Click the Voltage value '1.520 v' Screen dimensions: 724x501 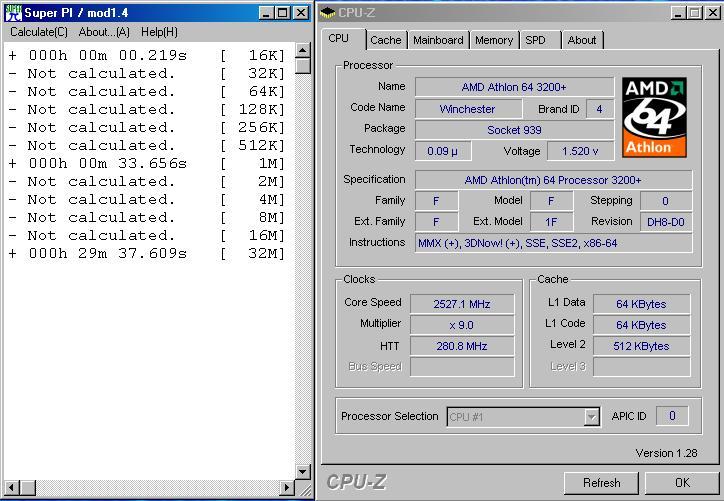pyautogui.click(x=580, y=151)
